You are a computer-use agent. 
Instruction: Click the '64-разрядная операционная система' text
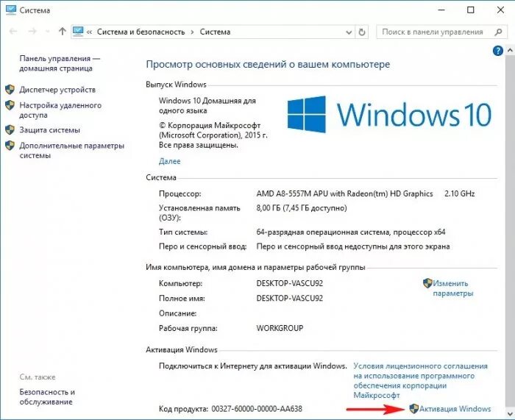pyautogui.click(x=323, y=232)
